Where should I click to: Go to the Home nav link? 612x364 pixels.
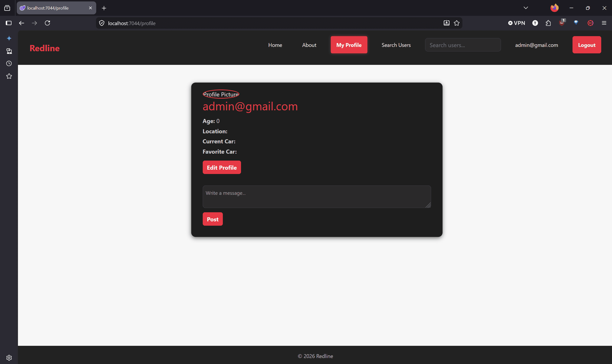(275, 45)
